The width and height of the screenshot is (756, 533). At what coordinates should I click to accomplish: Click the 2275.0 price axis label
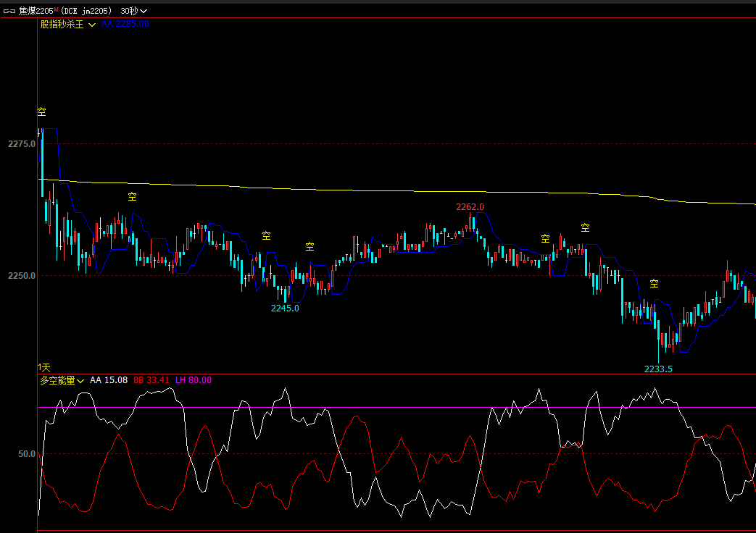(22, 144)
